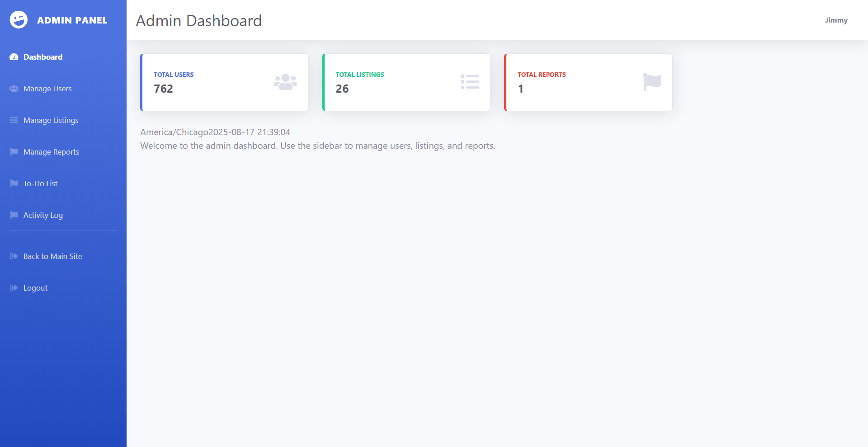The height and width of the screenshot is (447, 868).
Task: Click the flag icon on Total Reports card
Action: 651,82
